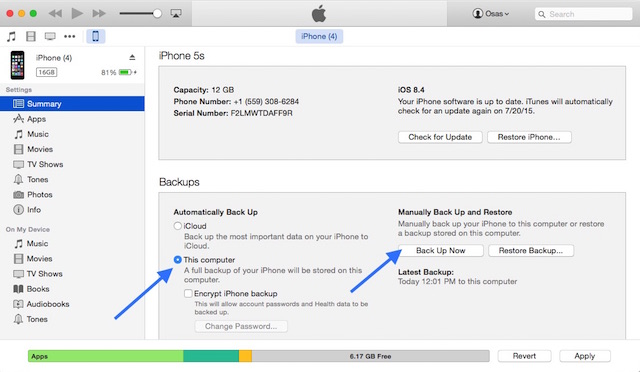This screenshot has height=372, width=640.
Task: Click the AirPlay icon
Action: click(176, 13)
